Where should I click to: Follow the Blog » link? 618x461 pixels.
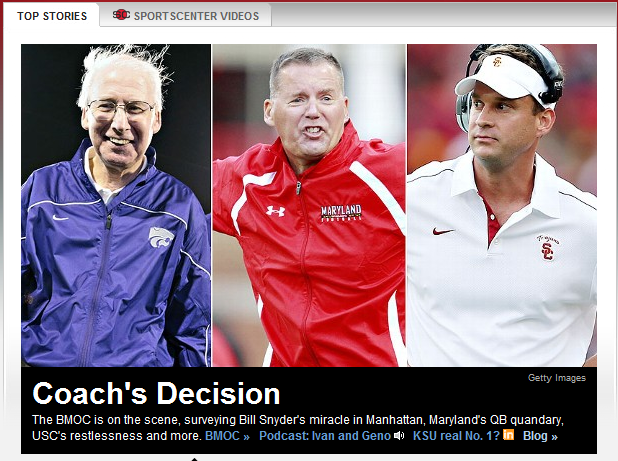tap(540, 436)
